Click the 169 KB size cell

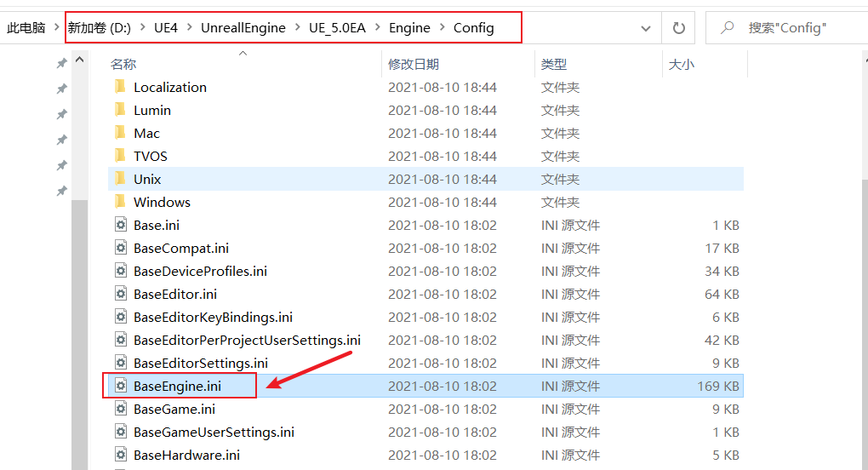[x=717, y=386]
